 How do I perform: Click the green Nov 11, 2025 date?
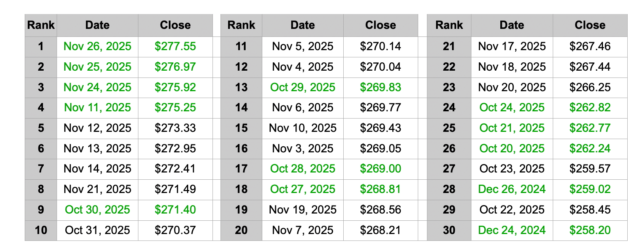click(x=97, y=108)
